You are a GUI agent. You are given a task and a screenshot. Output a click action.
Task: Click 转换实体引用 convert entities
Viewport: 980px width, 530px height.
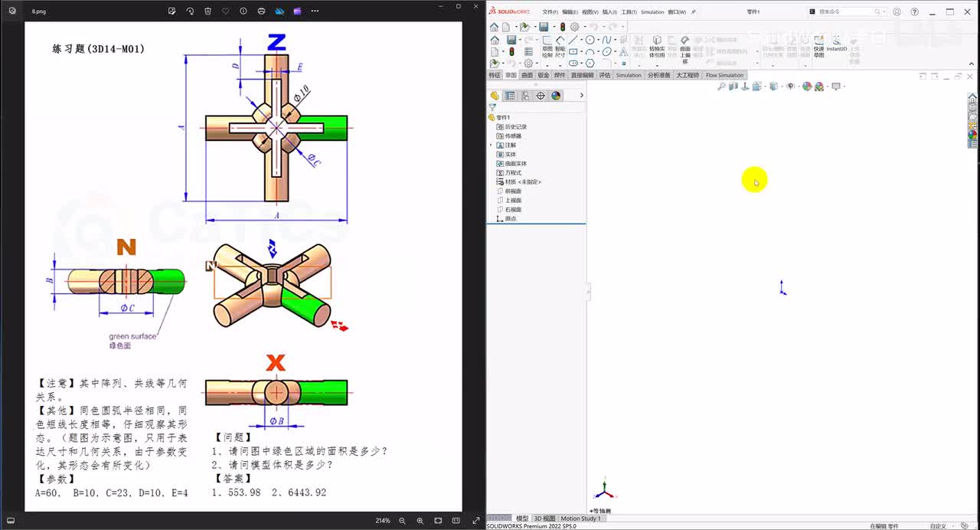(x=657, y=47)
